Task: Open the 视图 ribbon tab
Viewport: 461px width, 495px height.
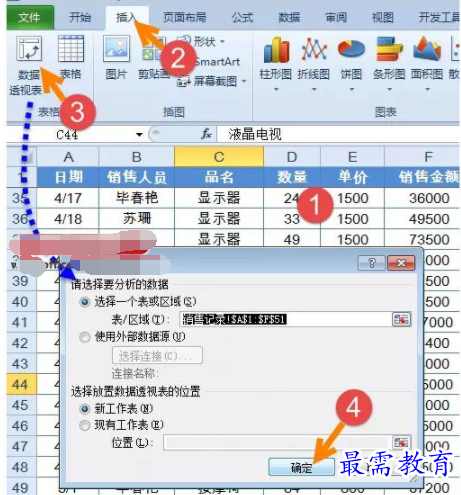Action: tap(383, 17)
